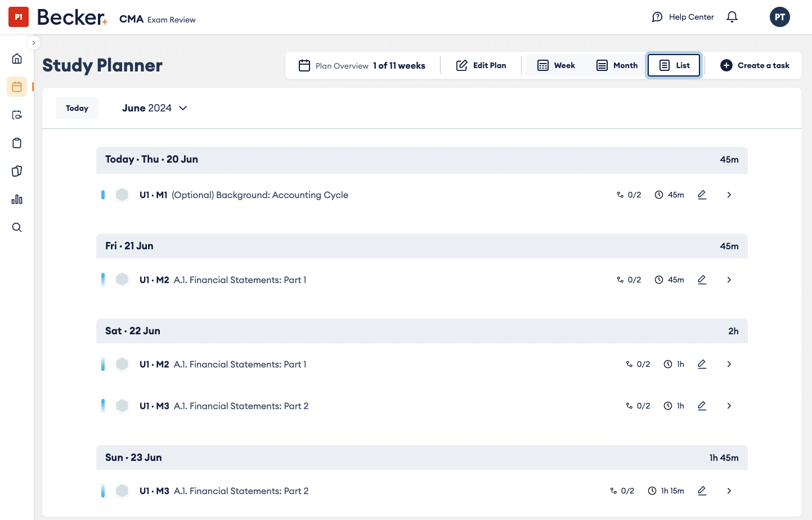
Task: Select the Study Planner calendar icon in sidebar
Action: 17,87
